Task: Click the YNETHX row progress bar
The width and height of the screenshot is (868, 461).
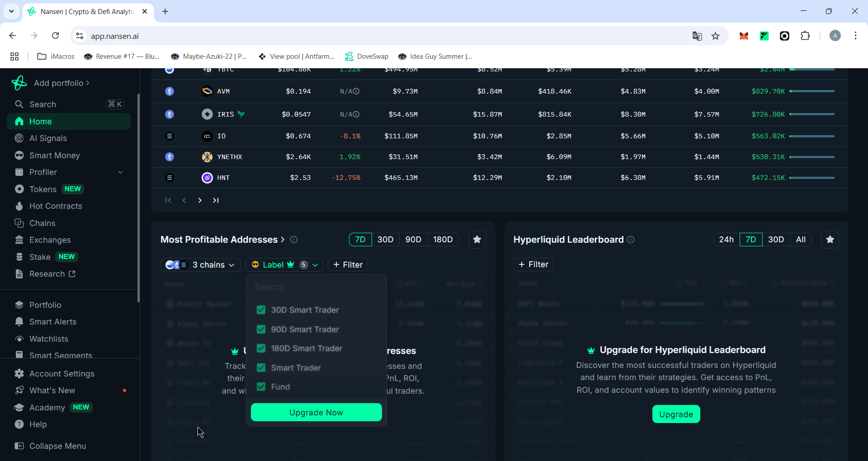Action: point(812,157)
